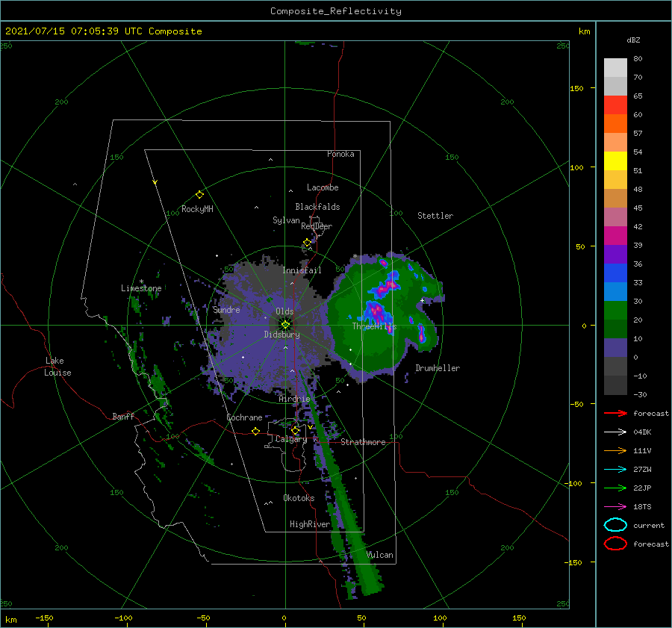Click the yellow diamond marker below RedDeer

click(x=307, y=243)
